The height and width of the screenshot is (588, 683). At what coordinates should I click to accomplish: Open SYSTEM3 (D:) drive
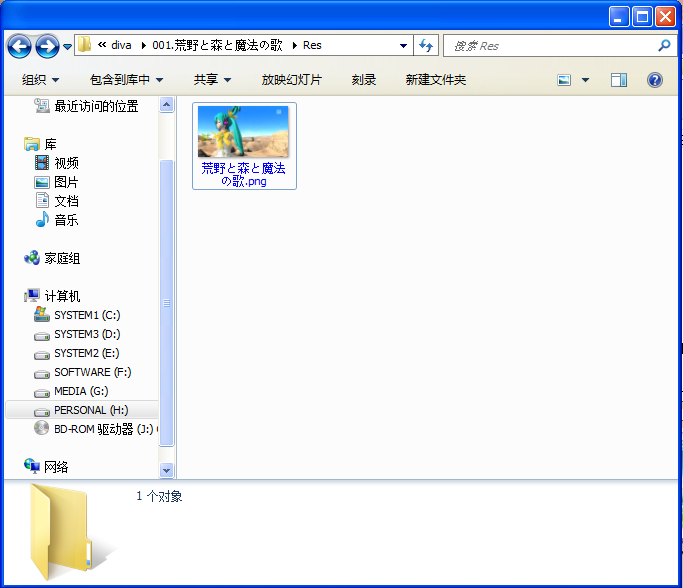tap(87, 334)
